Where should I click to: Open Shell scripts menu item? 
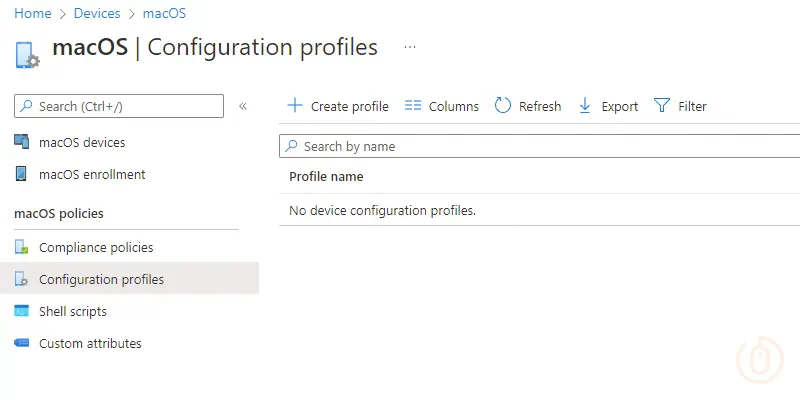pyautogui.click(x=72, y=311)
